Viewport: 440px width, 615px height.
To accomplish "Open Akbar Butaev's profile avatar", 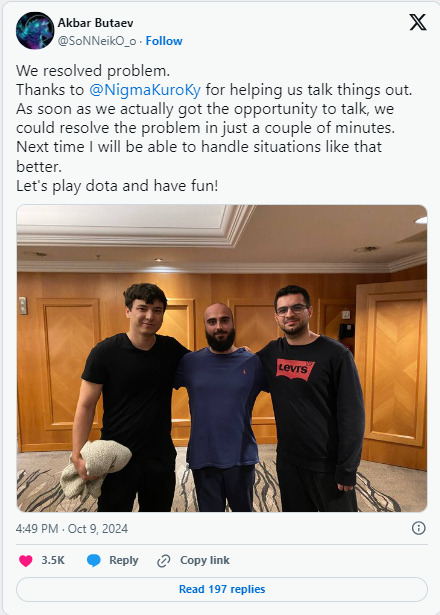I will 35,30.
